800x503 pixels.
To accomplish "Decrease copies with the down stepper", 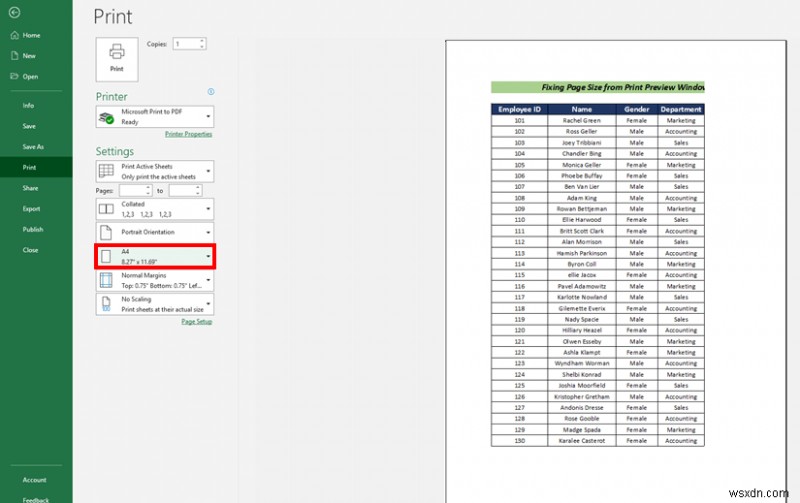I will tap(202, 47).
